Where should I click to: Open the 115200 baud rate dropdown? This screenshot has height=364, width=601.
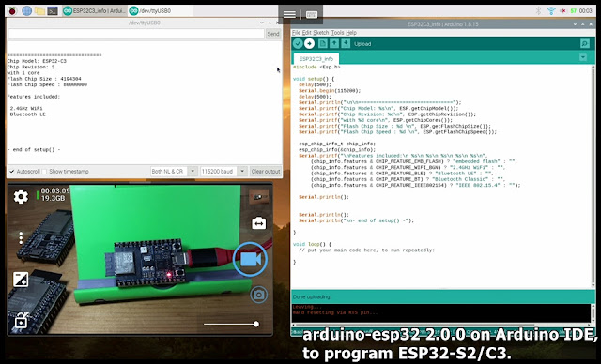[x=223, y=171]
